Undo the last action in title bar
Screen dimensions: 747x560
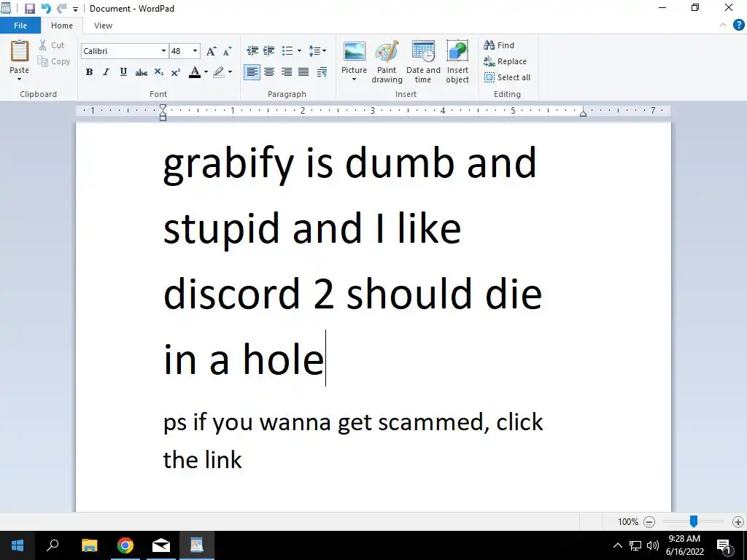tap(46, 9)
